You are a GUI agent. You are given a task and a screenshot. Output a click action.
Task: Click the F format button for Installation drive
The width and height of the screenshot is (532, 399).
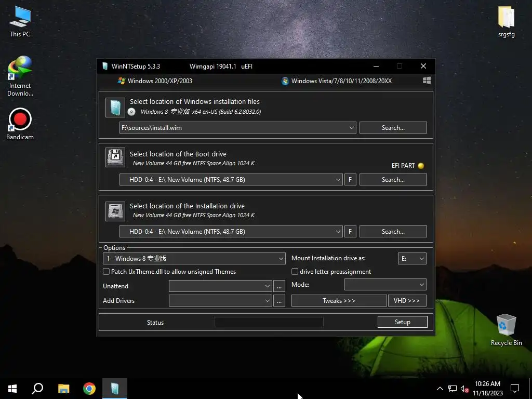pyautogui.click(x=350, y=231)
